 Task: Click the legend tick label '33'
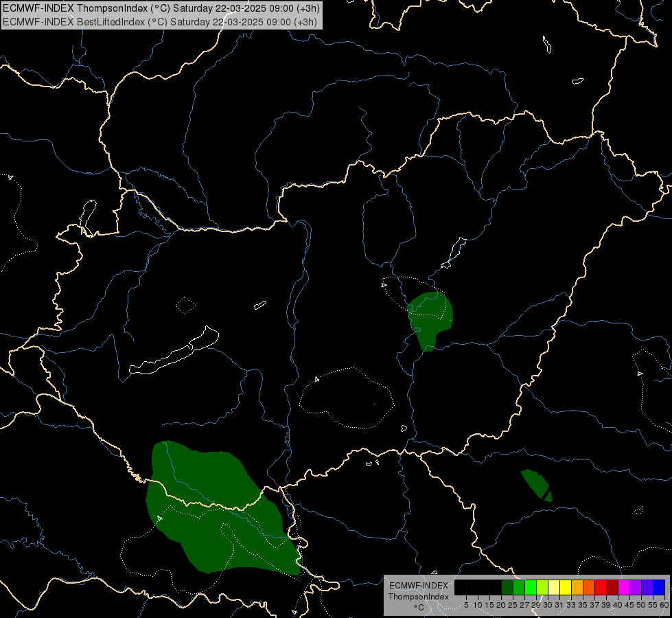pyautogui.click(x=571, y=605)
